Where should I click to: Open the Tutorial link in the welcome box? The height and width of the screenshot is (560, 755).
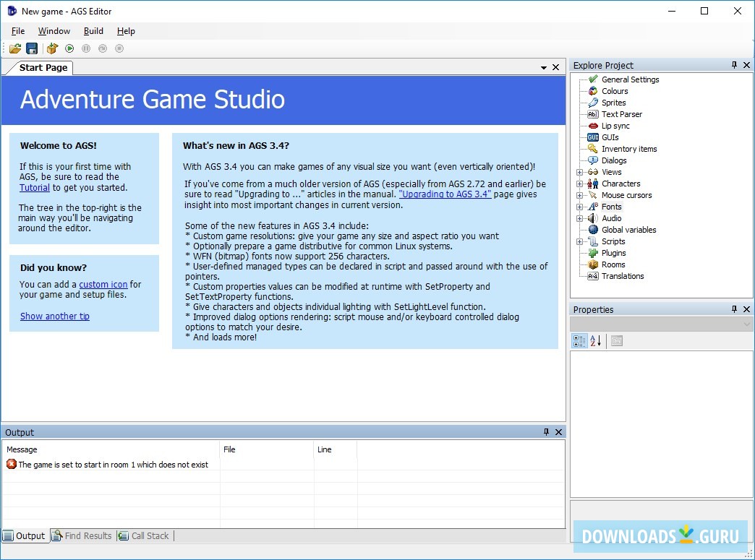34,187
